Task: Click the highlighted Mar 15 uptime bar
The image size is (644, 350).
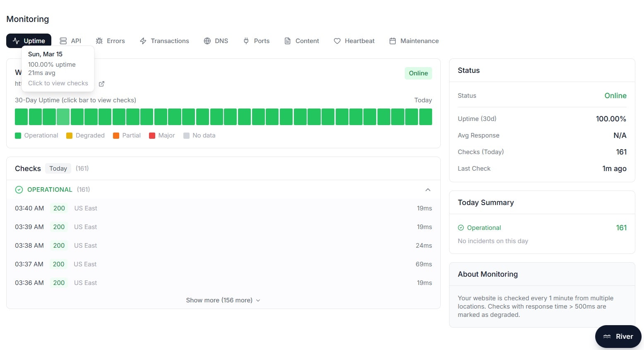Action: [63, 117]
